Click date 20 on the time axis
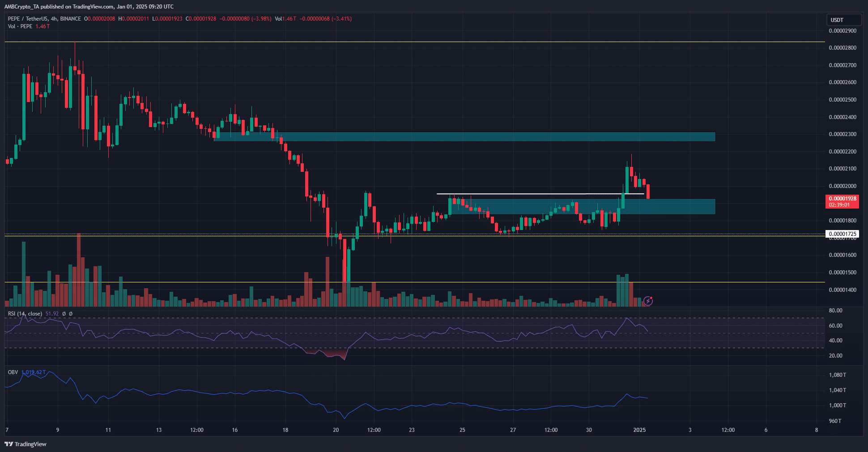This screenshot has width=868, height=452. point(336,430)
